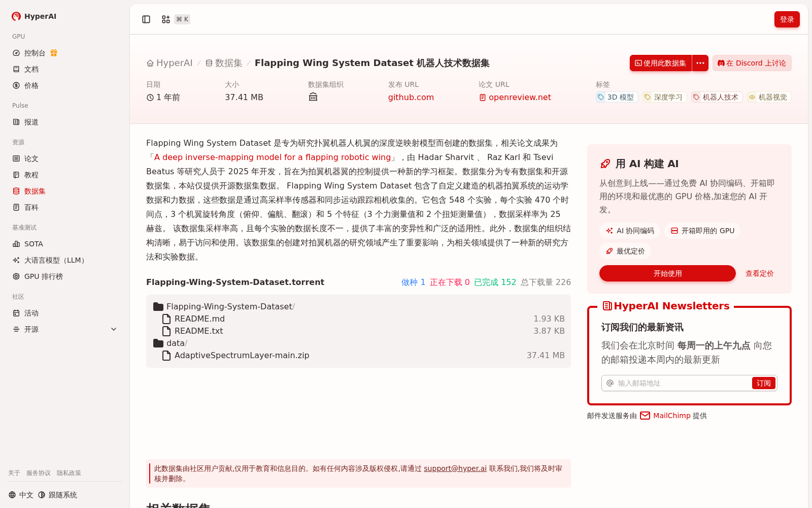Click the 深度学习 tag
Screen dimensions: 812x508
click(664, 97)
